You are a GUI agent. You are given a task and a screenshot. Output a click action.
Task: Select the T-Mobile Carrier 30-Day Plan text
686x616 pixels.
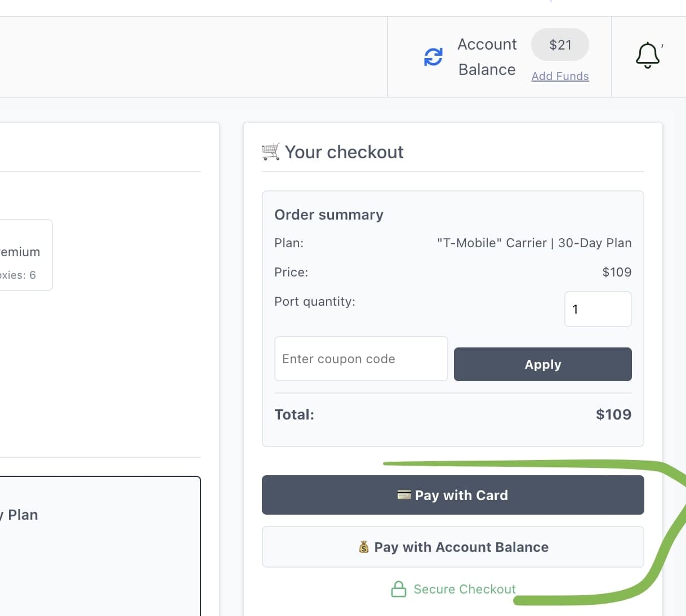(534, 243)
